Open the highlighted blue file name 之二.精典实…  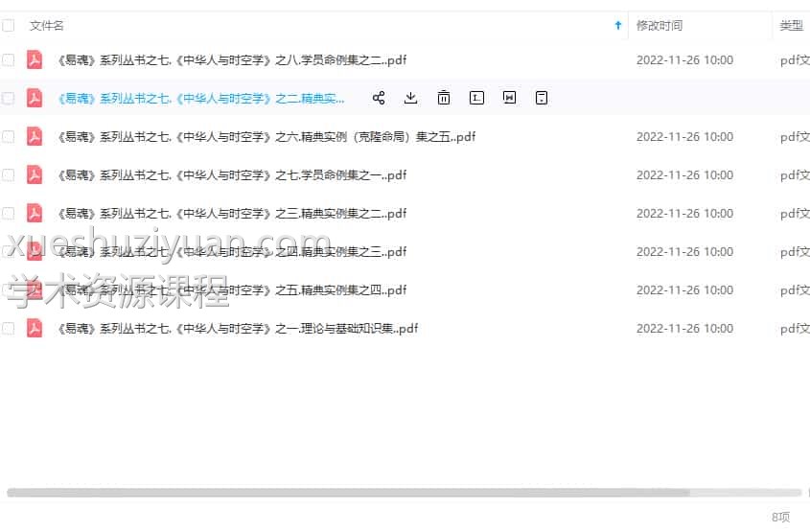click(x=201, y=98)
